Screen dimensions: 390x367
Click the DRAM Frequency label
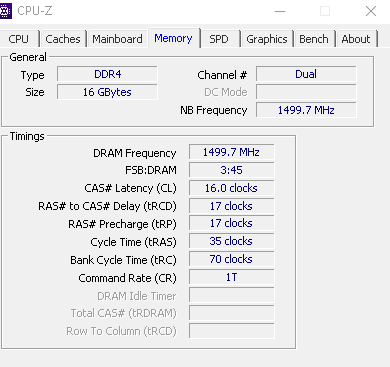(135, 153)
